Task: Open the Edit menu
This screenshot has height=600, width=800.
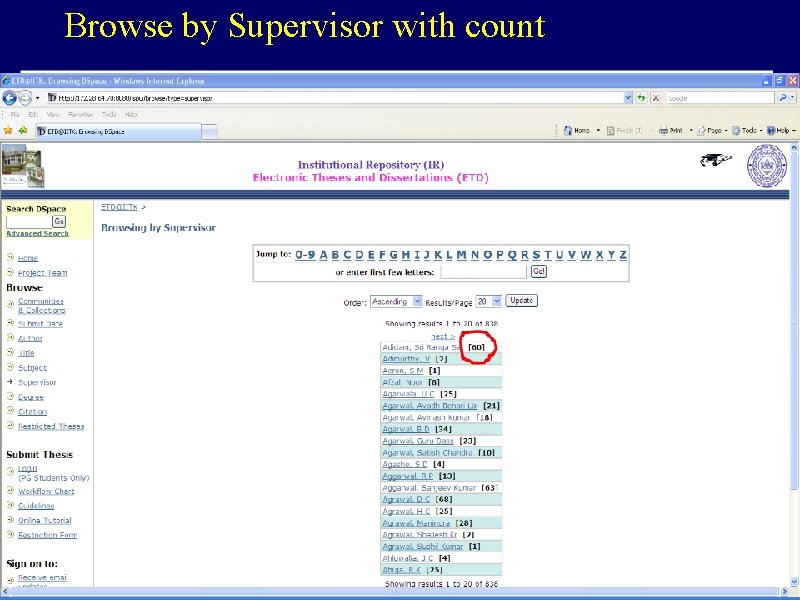Action: coord(33,114)
